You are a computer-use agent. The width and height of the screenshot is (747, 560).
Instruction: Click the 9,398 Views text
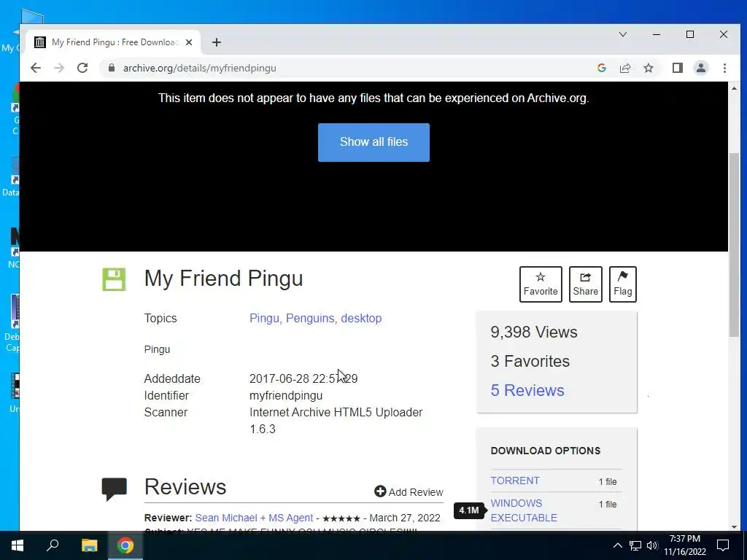[533, 332]
